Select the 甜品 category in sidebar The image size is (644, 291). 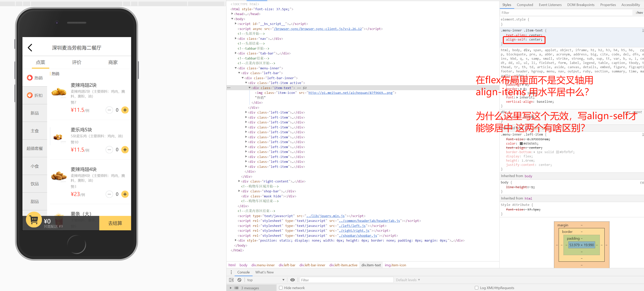[x=35, y=202]
